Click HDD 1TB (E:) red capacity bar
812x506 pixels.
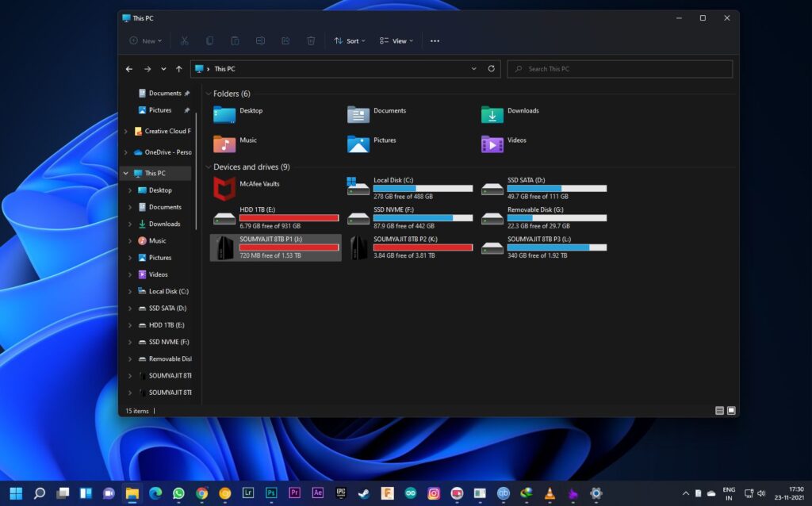[289, 218]
